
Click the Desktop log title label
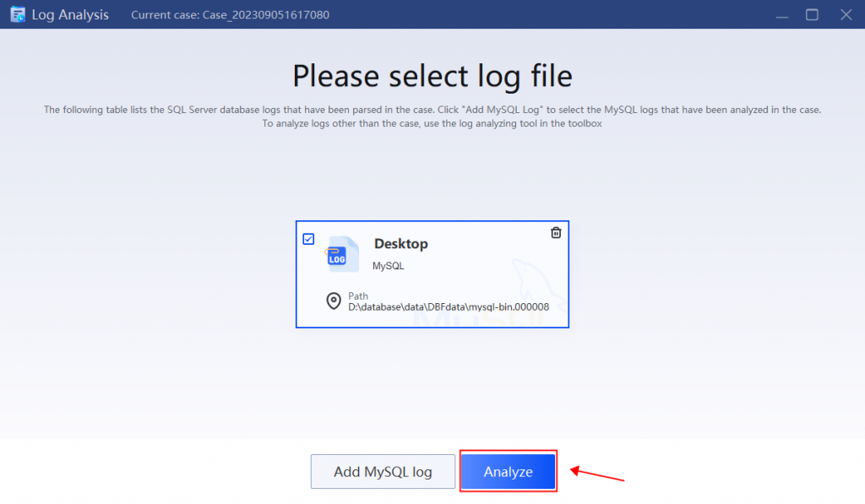click(401, 244)
